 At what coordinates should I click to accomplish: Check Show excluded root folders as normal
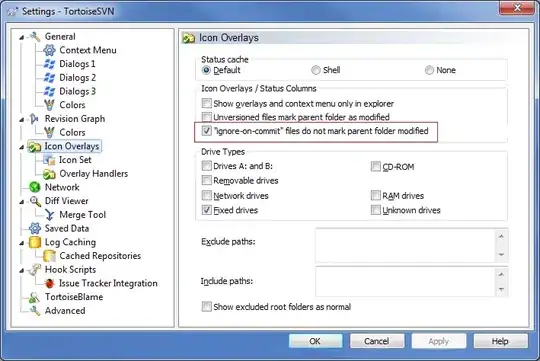pyautogui.click(x=207, y=307)
